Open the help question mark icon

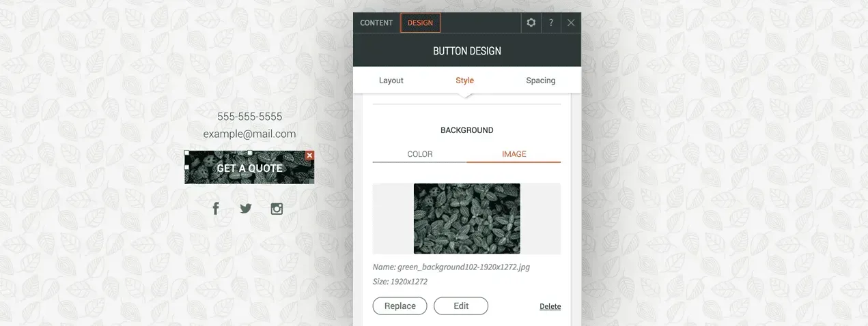[551, 23]
